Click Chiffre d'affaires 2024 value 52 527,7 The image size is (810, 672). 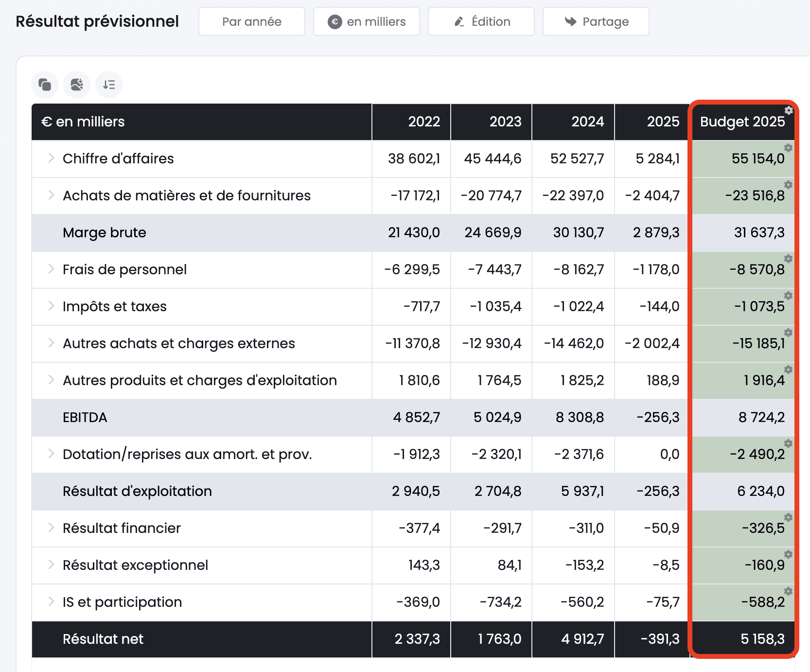pos(577,159)
